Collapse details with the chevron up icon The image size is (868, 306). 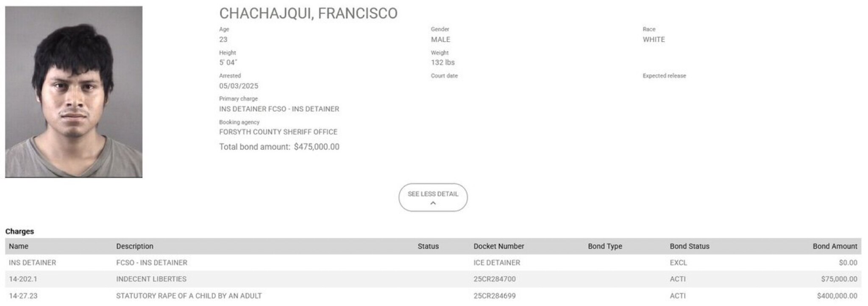(x=433, y=203)
